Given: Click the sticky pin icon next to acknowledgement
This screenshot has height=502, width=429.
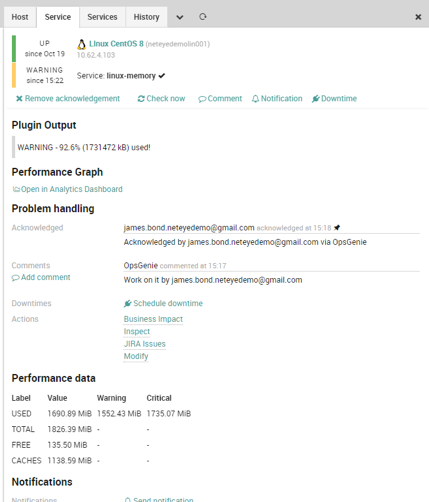Looking at the screenshot, I should click(x=337, y=228).
